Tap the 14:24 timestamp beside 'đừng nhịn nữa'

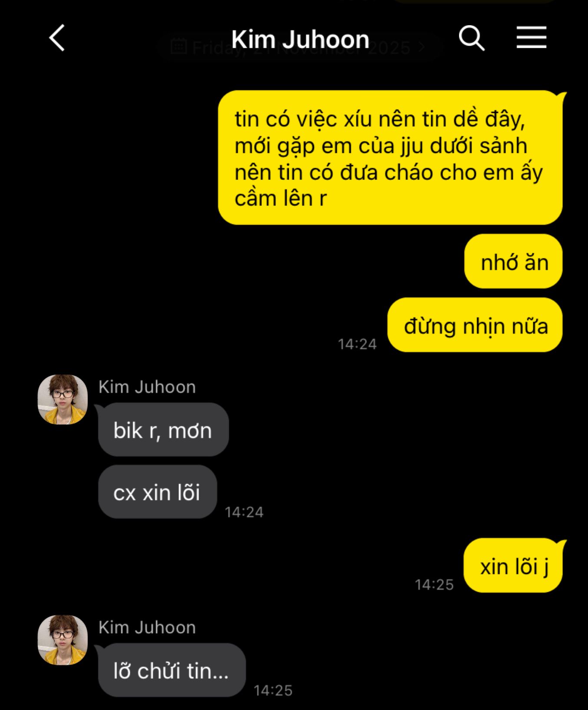357,344
